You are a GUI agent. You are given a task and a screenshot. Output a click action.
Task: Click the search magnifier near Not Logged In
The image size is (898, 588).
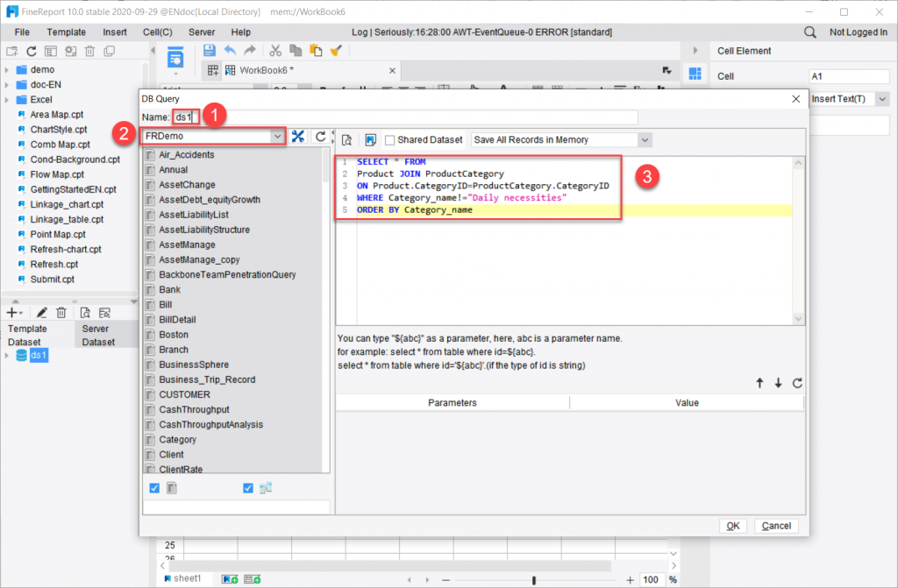[x=809, y=32]
